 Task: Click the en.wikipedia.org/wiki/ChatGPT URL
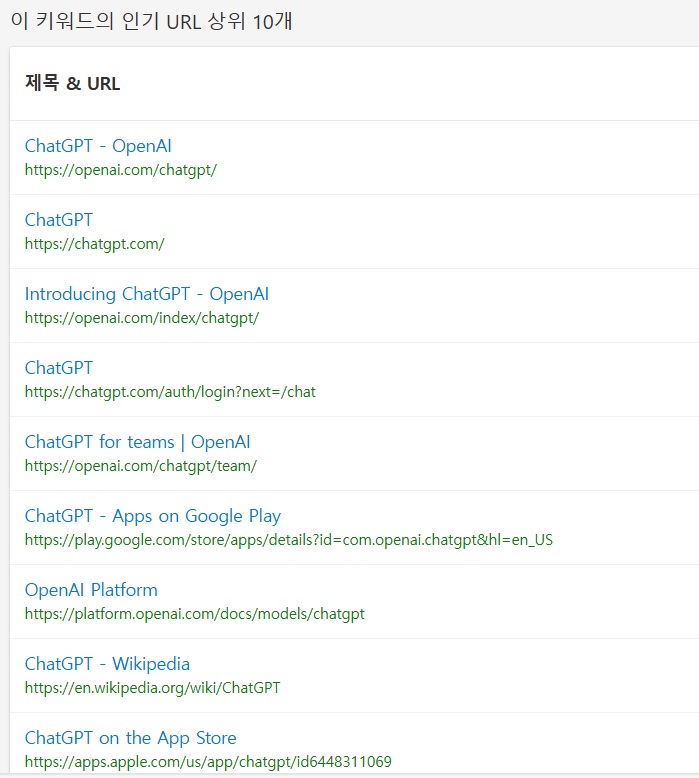tap(153, 688)
